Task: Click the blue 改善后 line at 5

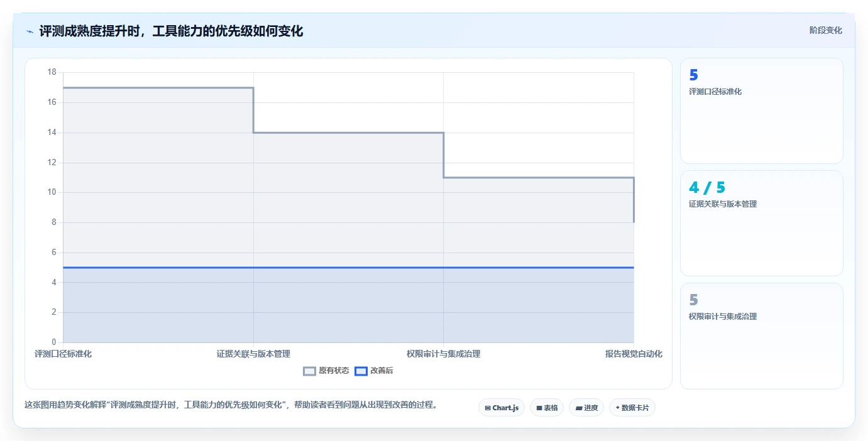Action: (x=348, y=268)
